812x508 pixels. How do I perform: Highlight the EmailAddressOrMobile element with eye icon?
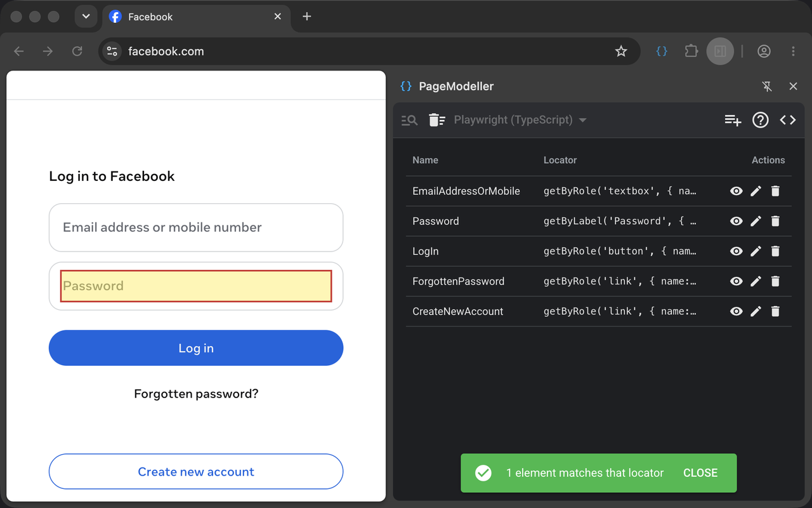tap(736, 191)
